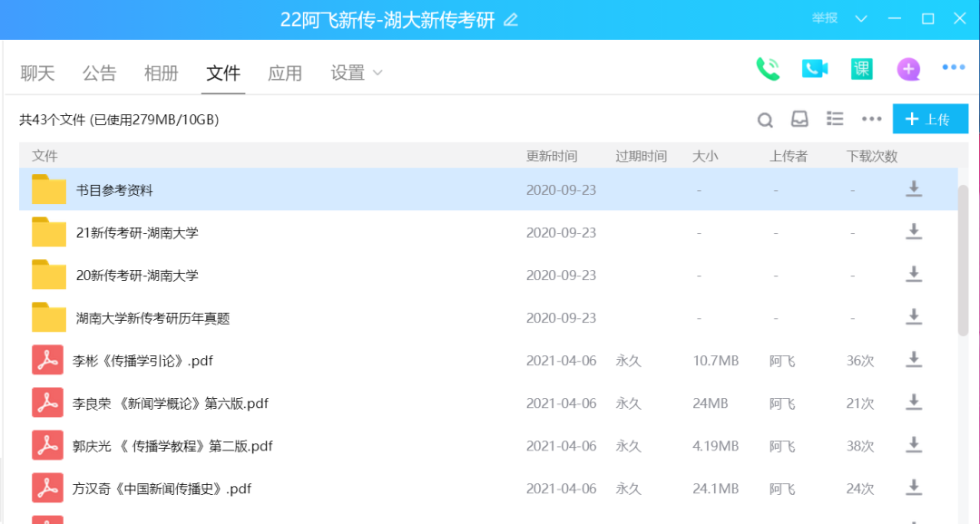Click the inbox tray icon in file toolbar
Image resolution: width=980 pixels, height=524 pixels.
click(799, 120)
